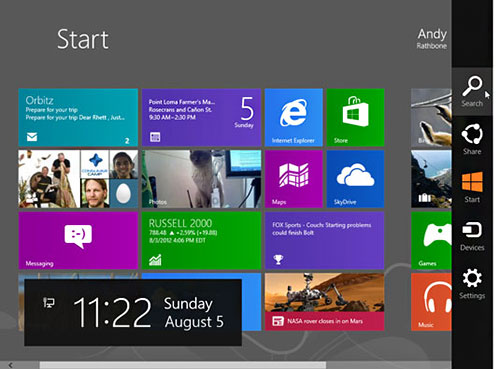Open the Messaging tile
Image resolution: width=500 pixels, height=369 pixels.
pos(78,240)
